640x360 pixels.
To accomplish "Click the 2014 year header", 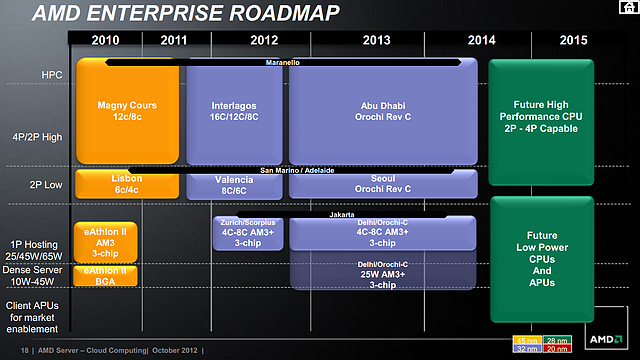I will click(x=482, y=40).
